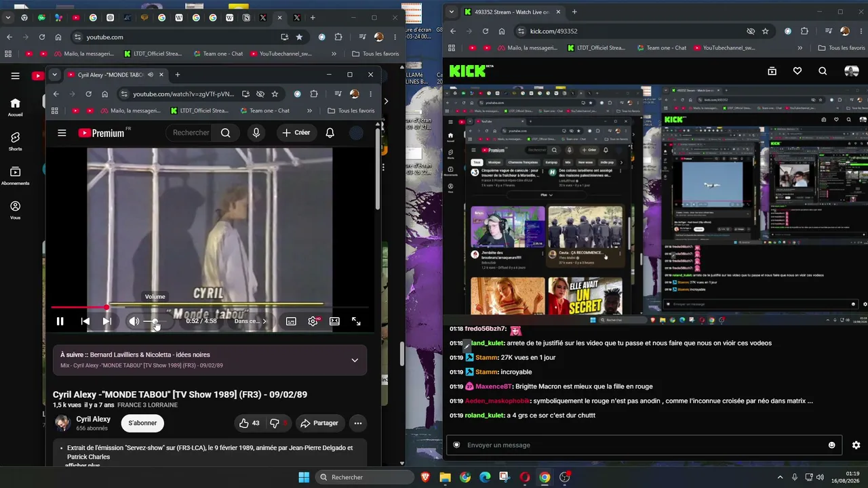This screenshot has height=488, width=868.
Task: Open Vous in background YouTube sidebar
Action: coord(15,210)
